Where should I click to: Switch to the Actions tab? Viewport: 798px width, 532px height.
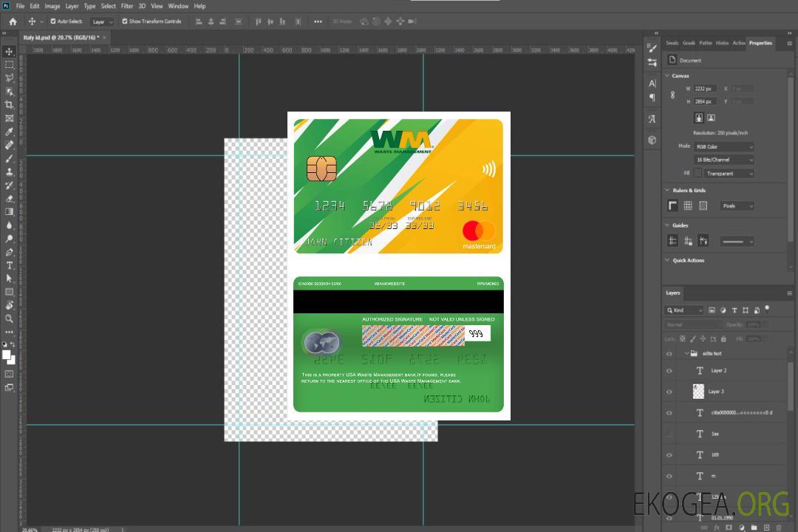738,43
